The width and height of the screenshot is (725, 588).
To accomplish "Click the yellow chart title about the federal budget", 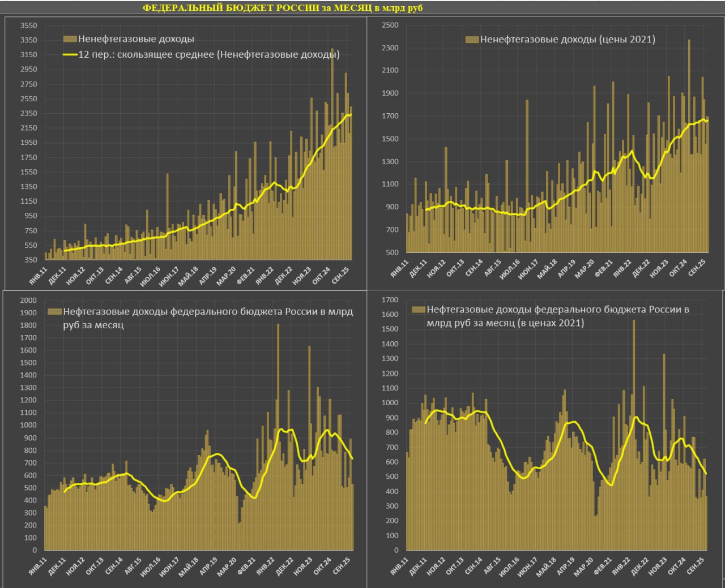I will click(282, 7).
